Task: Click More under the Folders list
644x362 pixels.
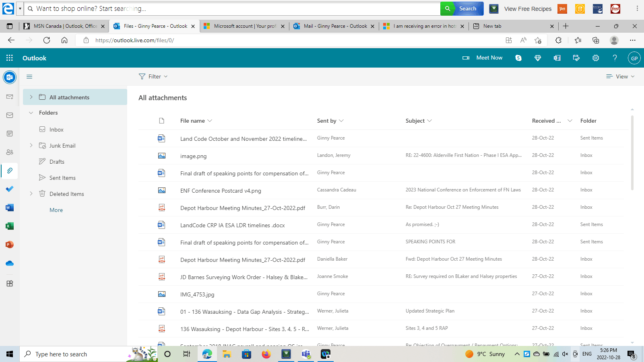Action: [x=56, y=210]
